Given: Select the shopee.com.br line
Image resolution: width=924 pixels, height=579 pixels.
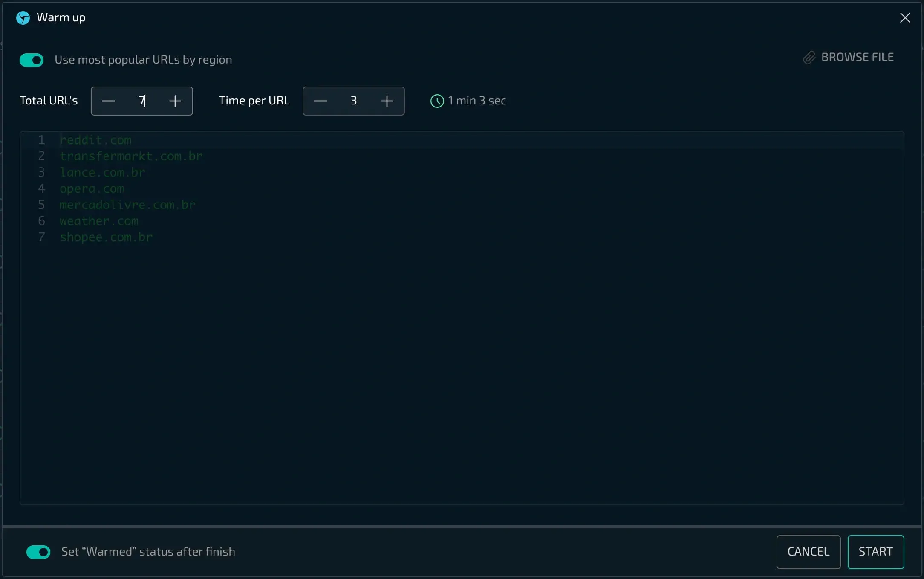Looking at the screenshot, I should [106, 237].
